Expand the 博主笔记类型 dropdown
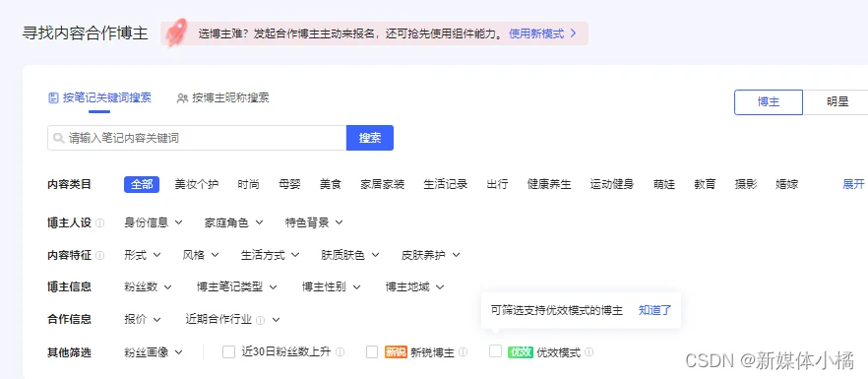Screen dimensions: 868x379 pos(237,287)
